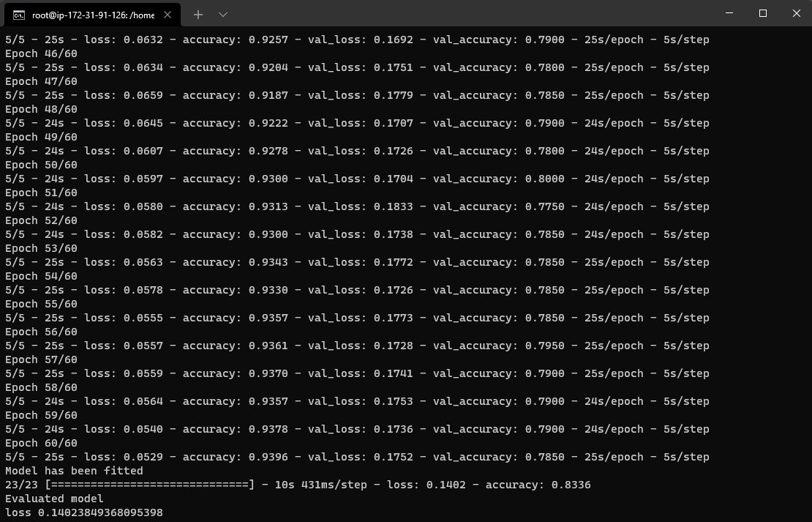Click training loss value 0.0540
This screenshot has height=522, width=812.
143,429
